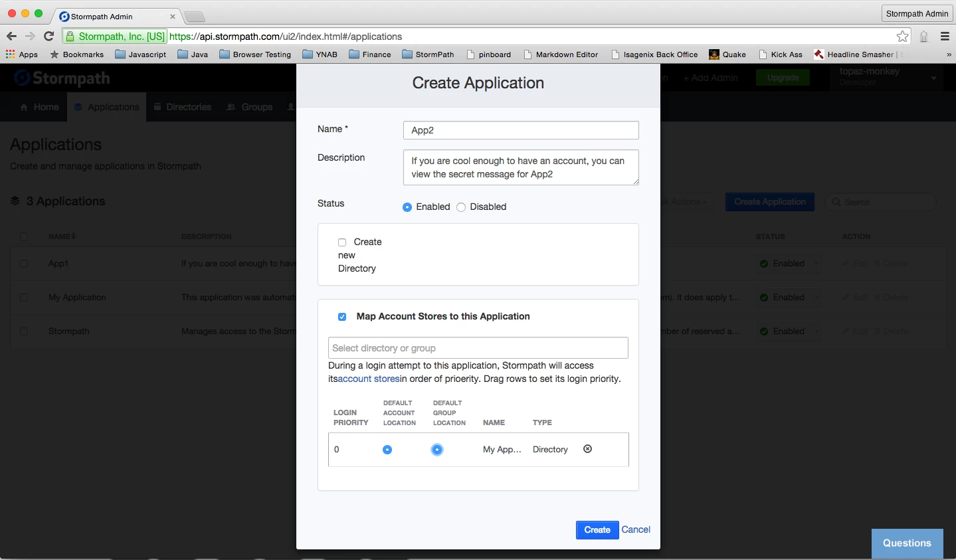
Task: Follow the account stores link
Action: tap(369, 379)
